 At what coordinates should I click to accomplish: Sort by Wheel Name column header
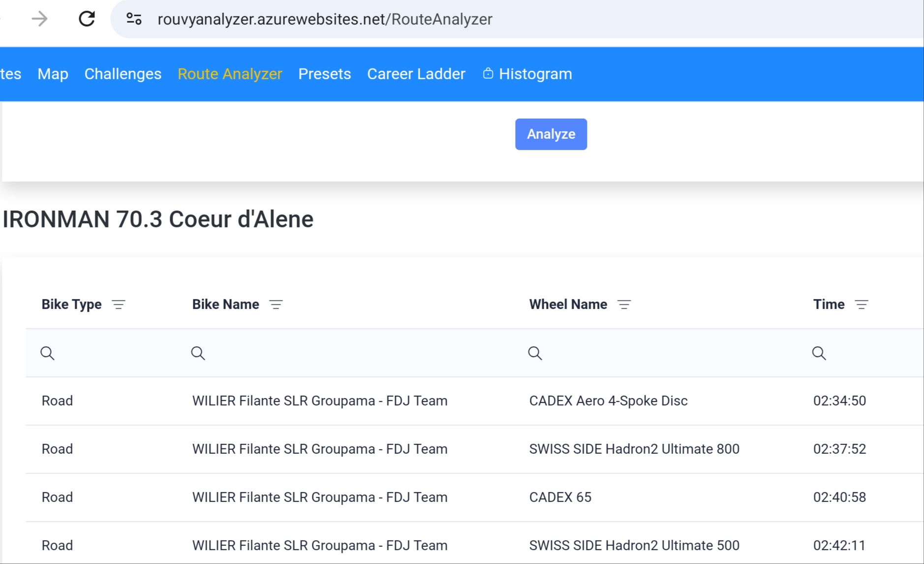tap(568, 305)
